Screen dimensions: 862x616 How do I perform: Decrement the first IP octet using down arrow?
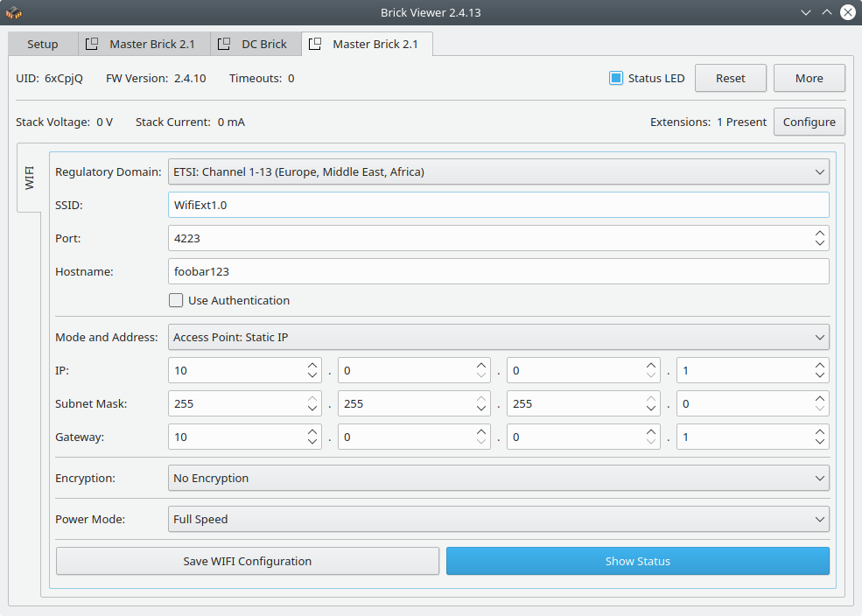312,375
